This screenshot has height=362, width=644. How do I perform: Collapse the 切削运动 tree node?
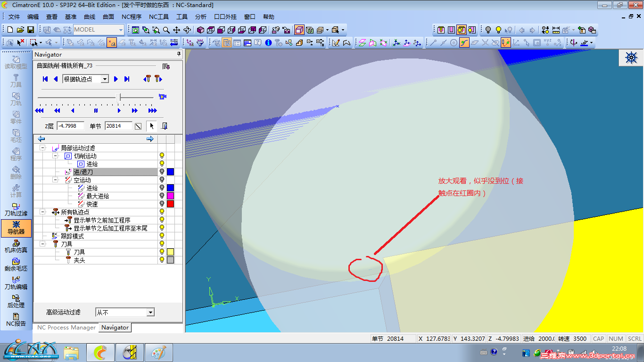pos(56,156)
